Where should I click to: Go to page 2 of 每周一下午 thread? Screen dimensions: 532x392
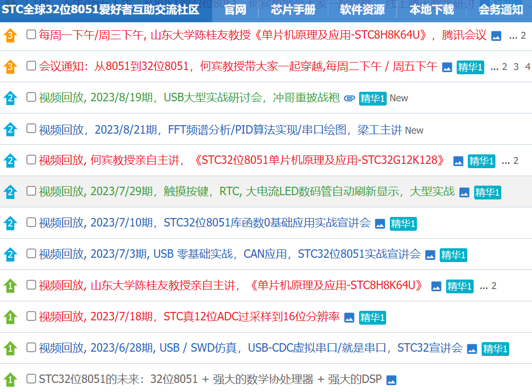point(523,36)
